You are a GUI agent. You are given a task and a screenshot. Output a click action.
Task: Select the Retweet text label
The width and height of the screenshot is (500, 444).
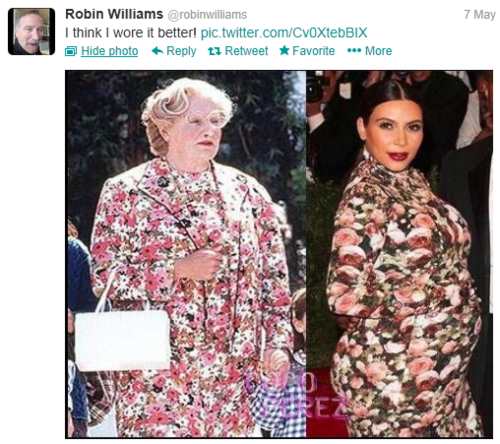coord(246,51)
